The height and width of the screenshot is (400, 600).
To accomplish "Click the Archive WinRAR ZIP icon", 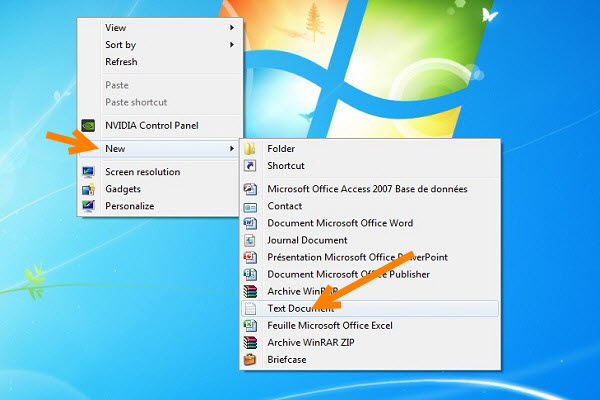I will 251,342.
